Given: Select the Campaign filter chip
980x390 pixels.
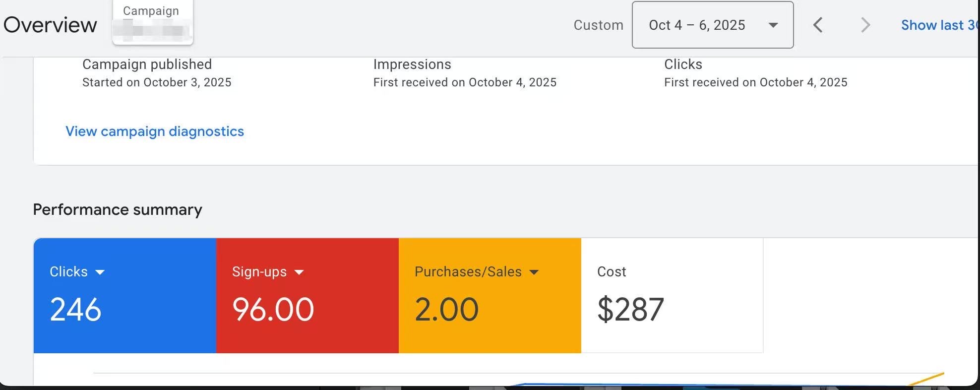Looking at the screenshot, I should pyautogui.click(x=152, y=22).
